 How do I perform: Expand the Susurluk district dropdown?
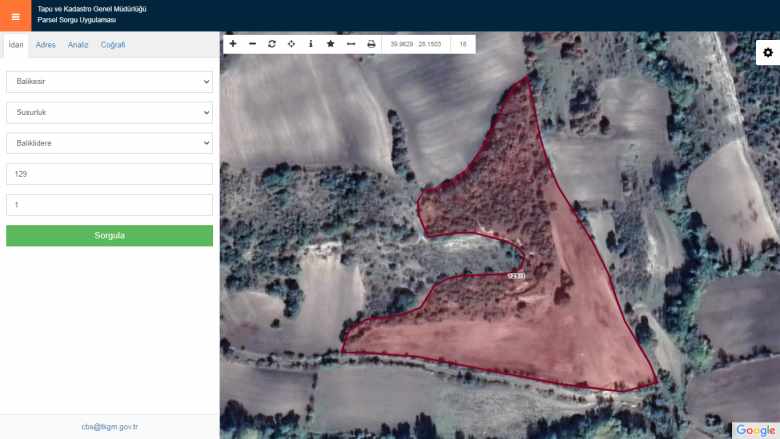pos(109,113)
